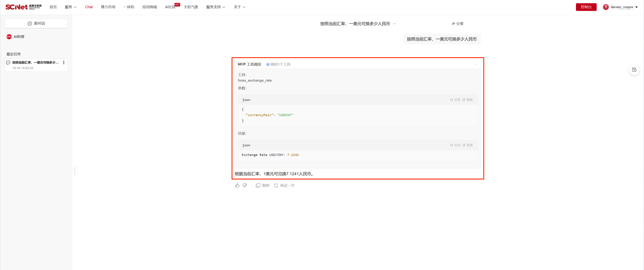Image resolution: width=644 pixels, height=270 pixels.
Task: Click the 引用 quote icon in the params json block
Action: 455,100
